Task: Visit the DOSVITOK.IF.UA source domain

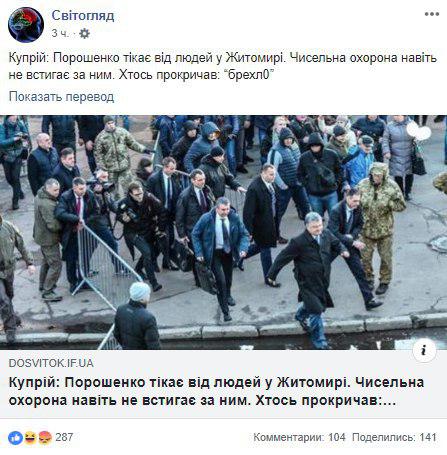Action: pos(51,363)
